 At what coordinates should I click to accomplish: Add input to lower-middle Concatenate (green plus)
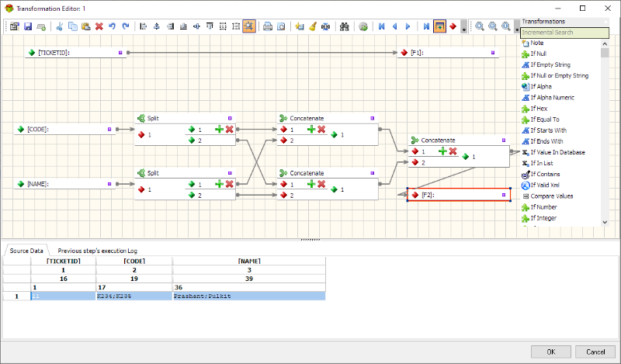(x=311, y=184)
